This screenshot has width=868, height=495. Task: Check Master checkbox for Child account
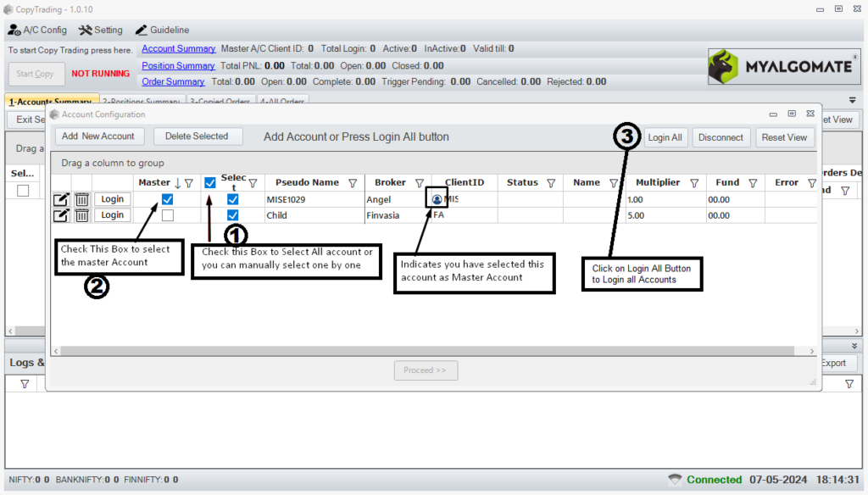coord(168,215)
